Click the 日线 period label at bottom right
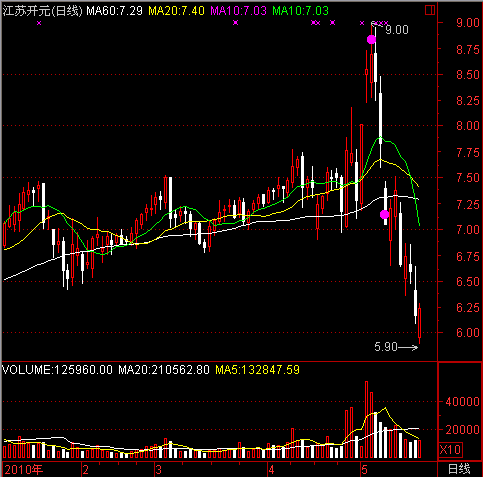 [459, 469]
